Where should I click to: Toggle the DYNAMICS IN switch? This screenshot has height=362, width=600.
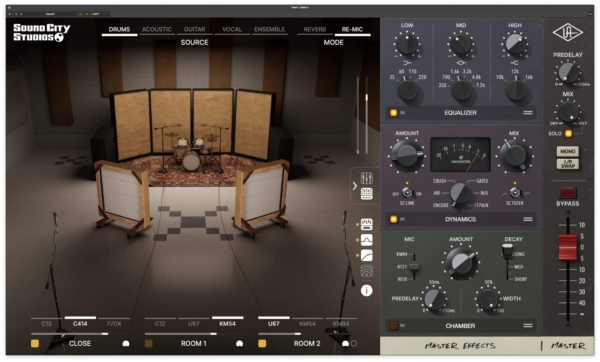(x=394, y=219)
